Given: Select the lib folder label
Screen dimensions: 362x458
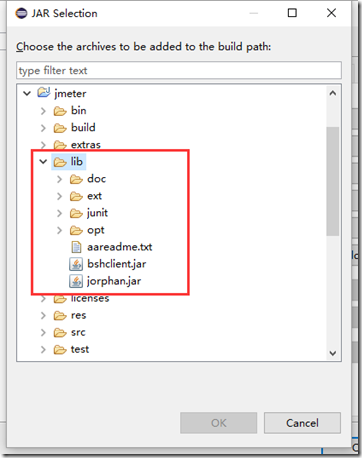Looking at the screenshot, I should 77,162.
